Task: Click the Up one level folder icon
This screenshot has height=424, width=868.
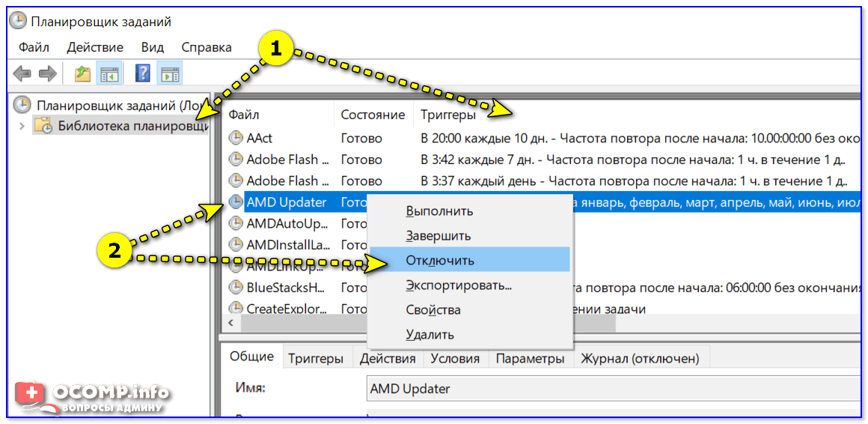Action: [82, 73]
